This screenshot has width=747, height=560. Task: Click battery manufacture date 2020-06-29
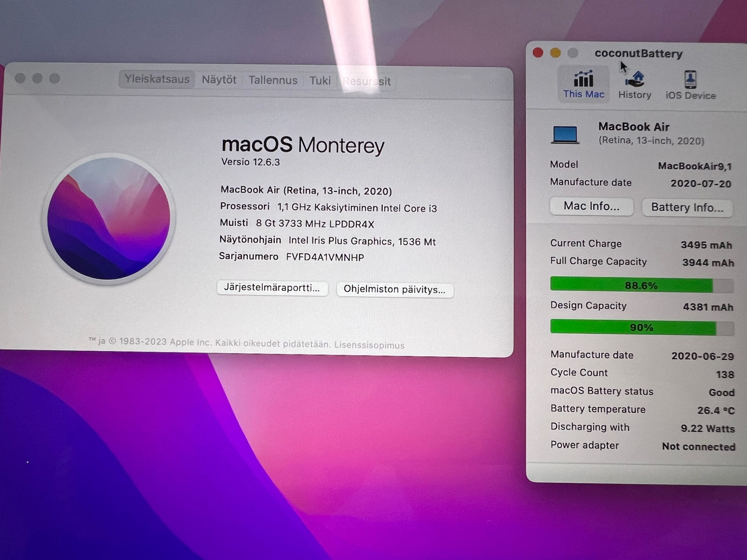click(702, 356)
